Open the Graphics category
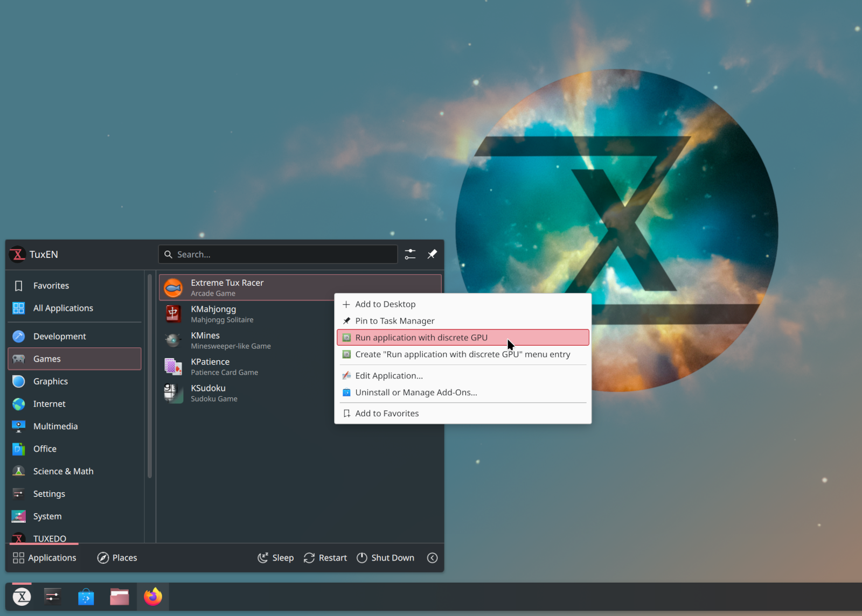Screen dimensions: 862x616 point(74,381)
